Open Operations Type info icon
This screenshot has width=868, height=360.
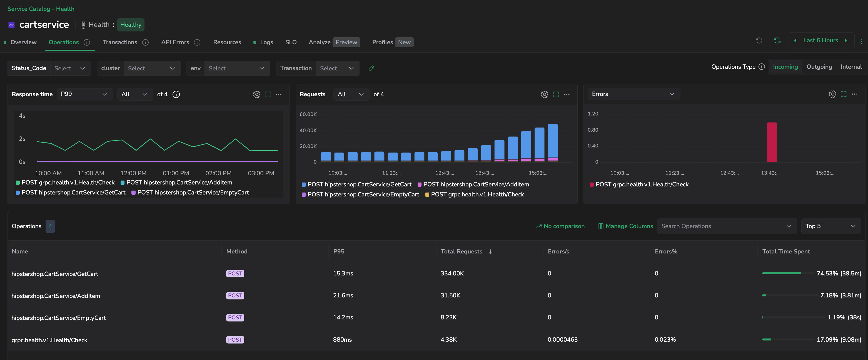(x=762, y=66)
